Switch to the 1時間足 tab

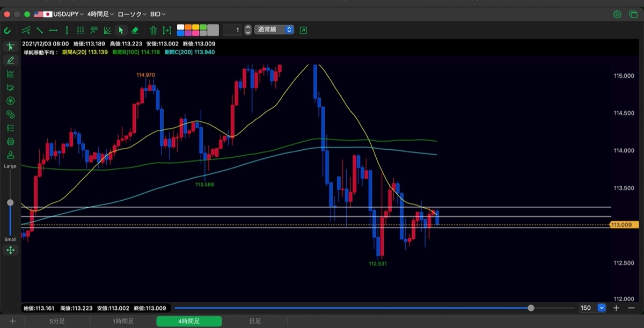(123, 321)
